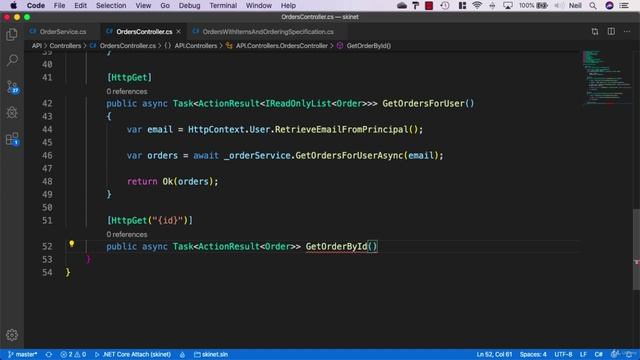Click the [HttpGet] attribute on line 41
Image resolution: width=640 pixels, height=360 pixels.
tap(129, 77)
